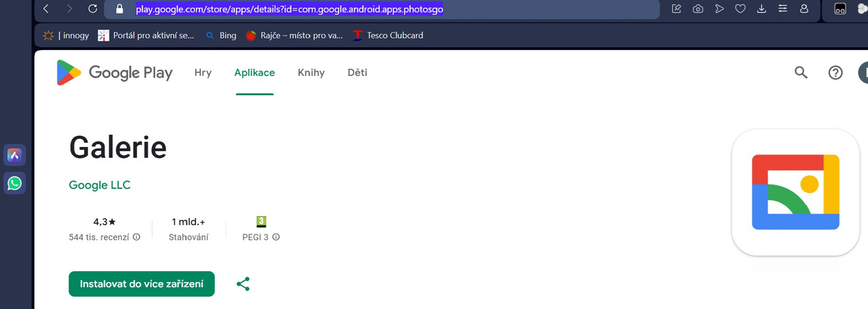The width and height of the screenshot is (868, 309).
Task: Open the help question mark icon
Action: click(835, 73)
